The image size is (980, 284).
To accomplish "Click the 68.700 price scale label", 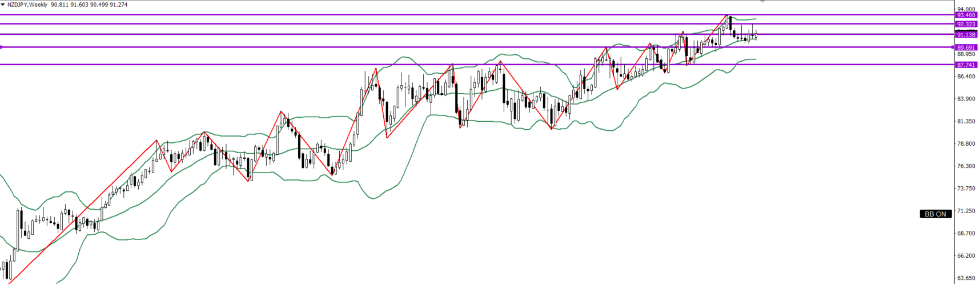I will click(966, 233).
